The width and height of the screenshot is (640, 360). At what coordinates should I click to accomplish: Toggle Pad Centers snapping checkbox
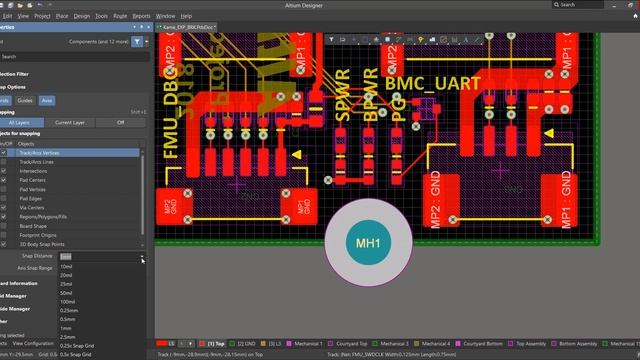point(4,180)
